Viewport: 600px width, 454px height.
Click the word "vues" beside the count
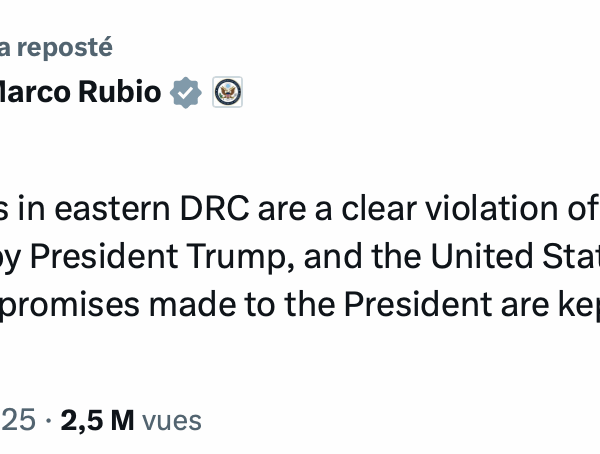(x=171, y=420)
